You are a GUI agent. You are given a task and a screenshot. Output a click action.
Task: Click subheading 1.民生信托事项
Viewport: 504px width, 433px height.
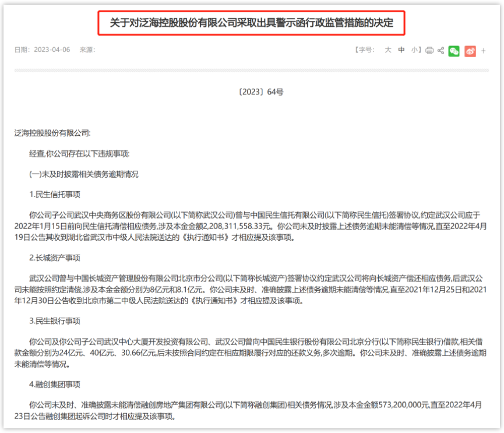[x=55, y=195]
